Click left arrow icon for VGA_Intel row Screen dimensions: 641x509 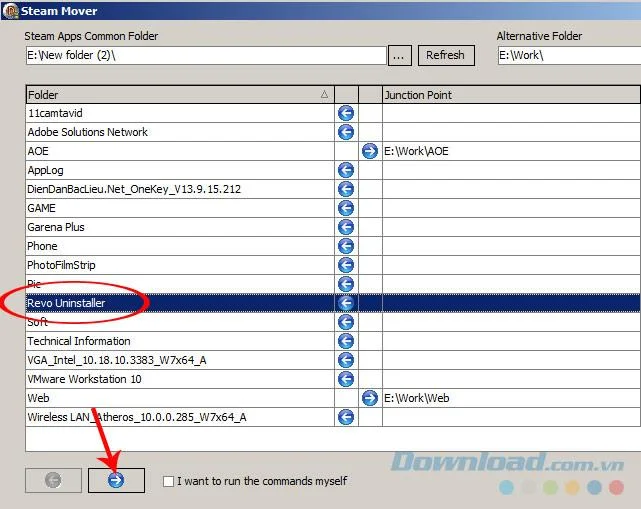(x=346, y=360)
